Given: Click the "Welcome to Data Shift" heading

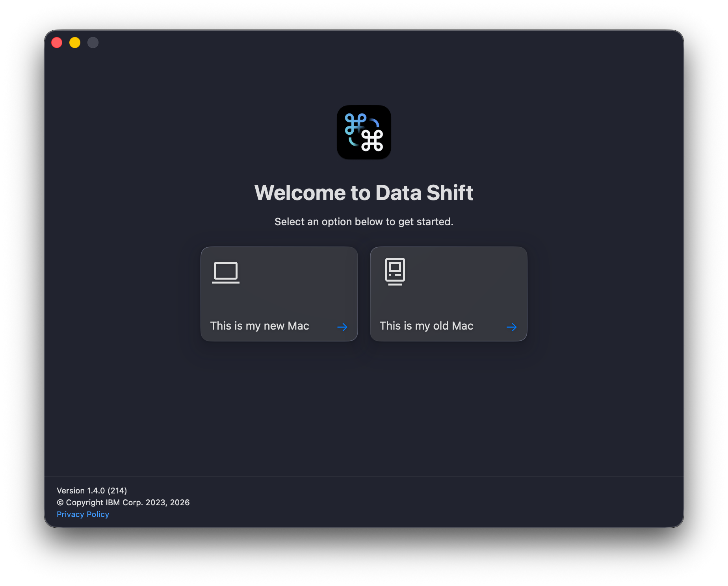Looking at the screenshot, I should point(364,193).
